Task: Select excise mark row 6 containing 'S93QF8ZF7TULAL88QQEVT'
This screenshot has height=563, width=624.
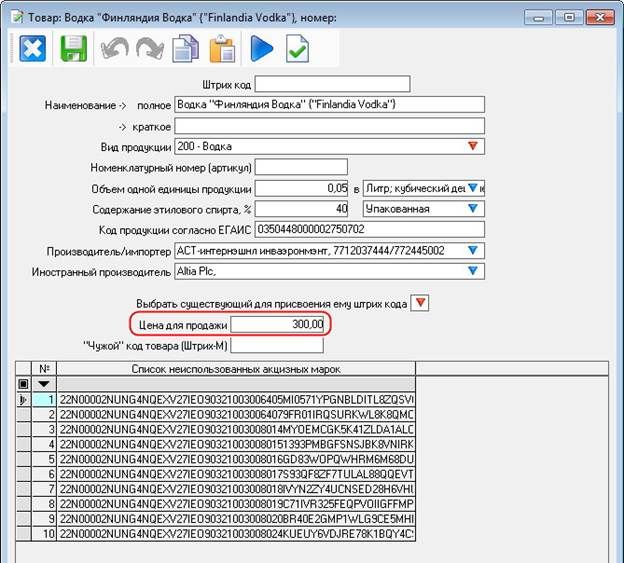Action: coord(236,474)
